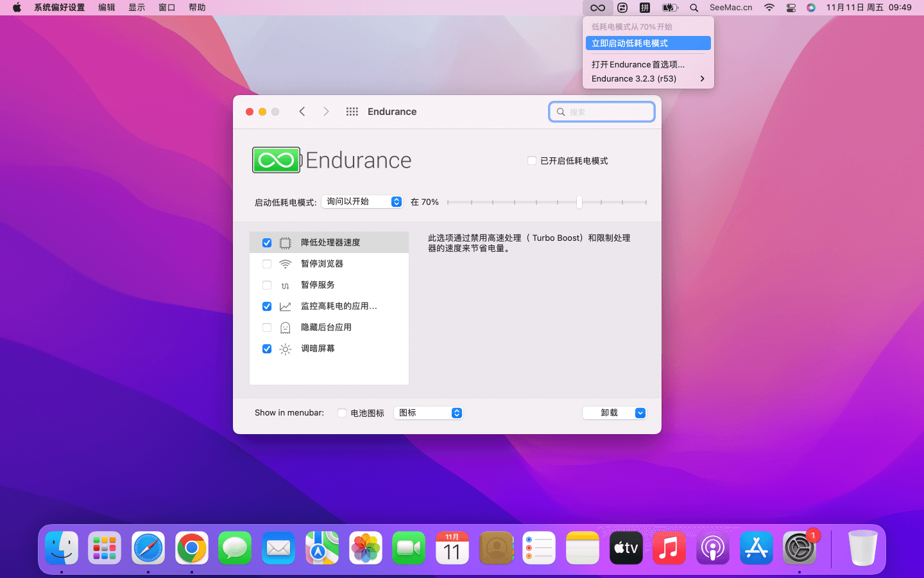924x578 pixels.
Task: Open the 窗口 menu
Action: 167,8
